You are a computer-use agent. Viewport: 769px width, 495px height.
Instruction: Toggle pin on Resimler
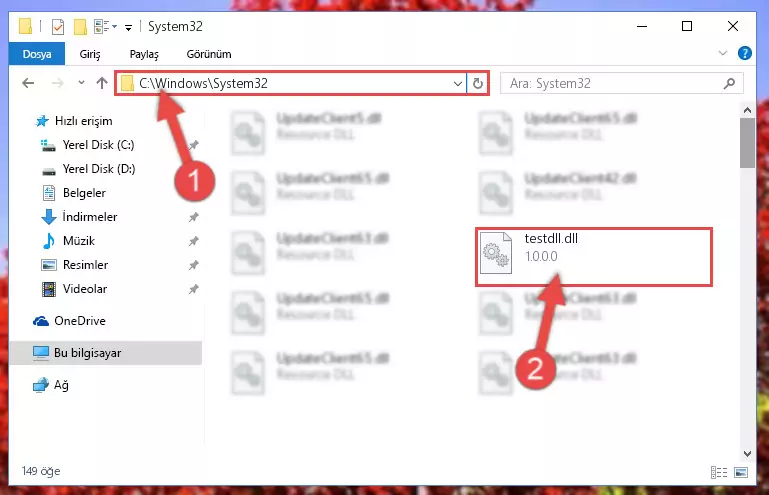[194, 265]
